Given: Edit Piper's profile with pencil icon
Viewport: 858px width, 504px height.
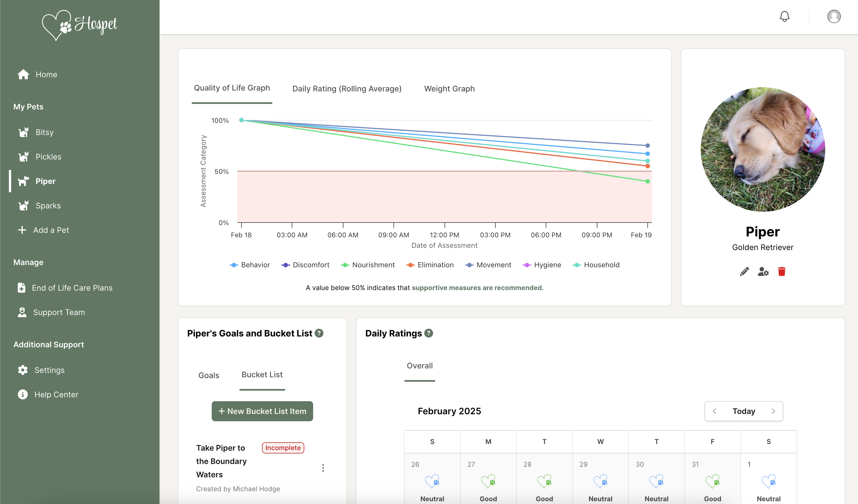Looking at the screenshot, I should point(744,271).
